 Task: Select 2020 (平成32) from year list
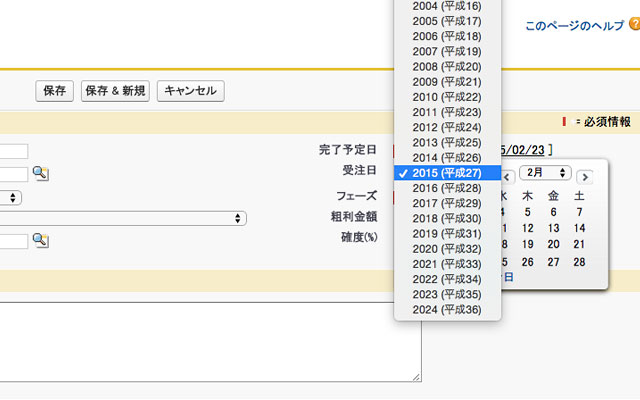pyautogui.click(x=447, y=249)
